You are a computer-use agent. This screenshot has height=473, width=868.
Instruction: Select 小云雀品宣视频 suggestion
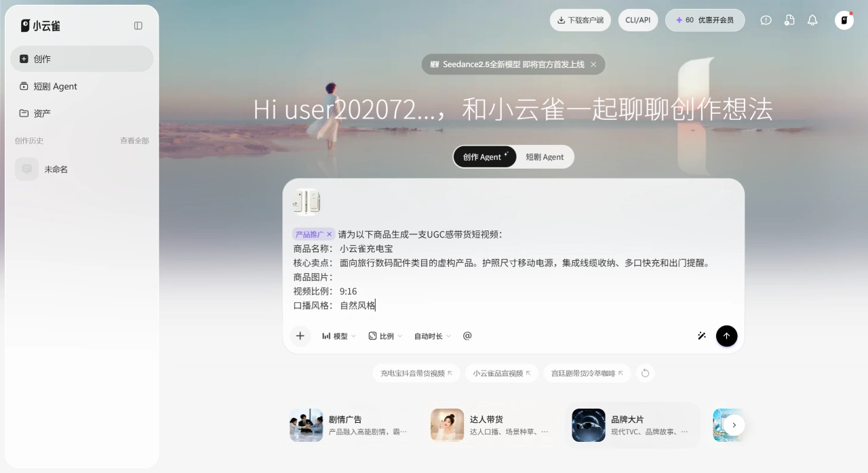pos(502,373)
